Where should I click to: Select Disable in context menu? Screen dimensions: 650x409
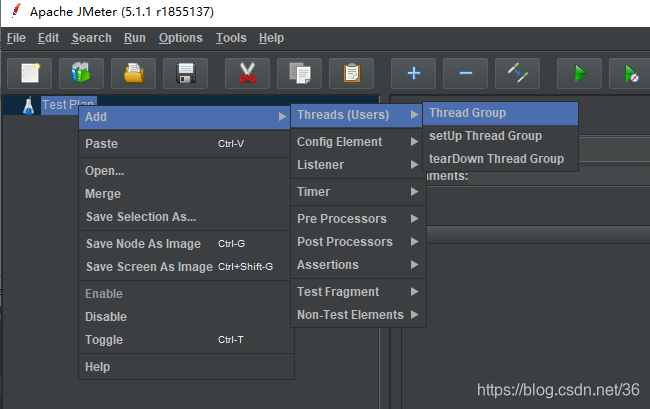(x=185, y=317)
